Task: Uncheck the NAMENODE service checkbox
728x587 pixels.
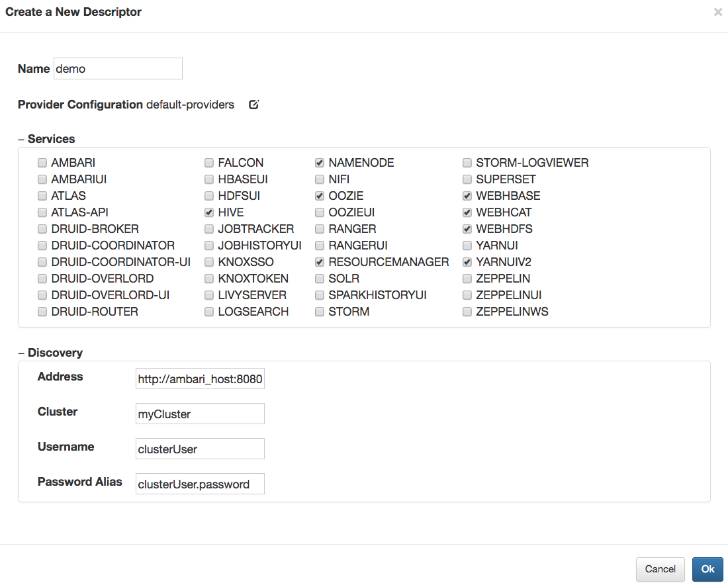Action: [x=320, y=163]
